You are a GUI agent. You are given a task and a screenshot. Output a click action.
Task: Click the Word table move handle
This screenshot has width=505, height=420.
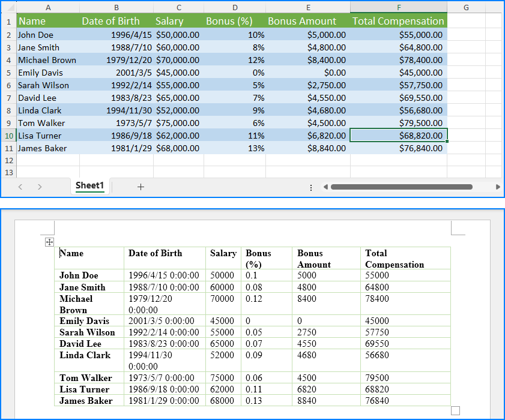coord(49,242)
